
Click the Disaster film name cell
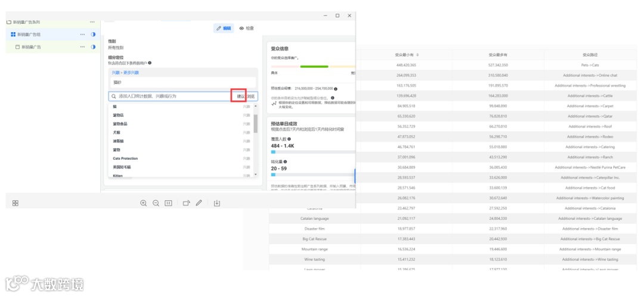point(315,229)
